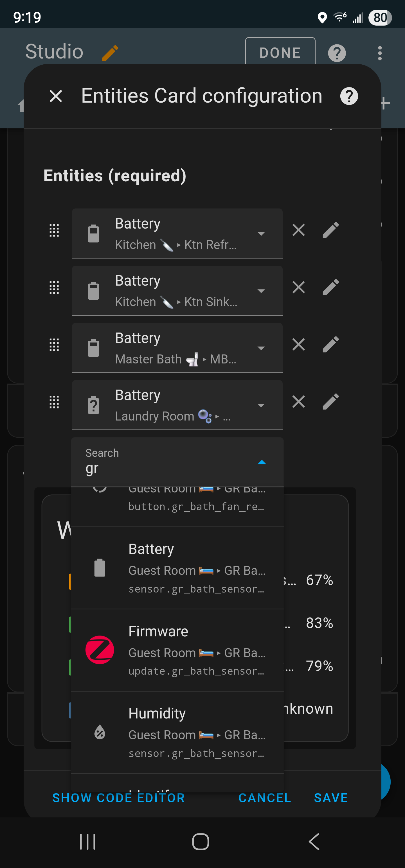Expand the Master Bath battery entity dropdown
Viewport: 405px width, 868px height.
261,348
